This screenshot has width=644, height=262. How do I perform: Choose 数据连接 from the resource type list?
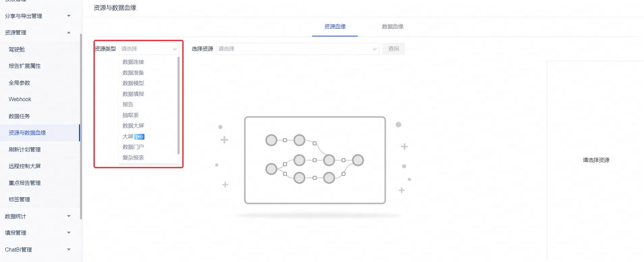coord(133,62)
